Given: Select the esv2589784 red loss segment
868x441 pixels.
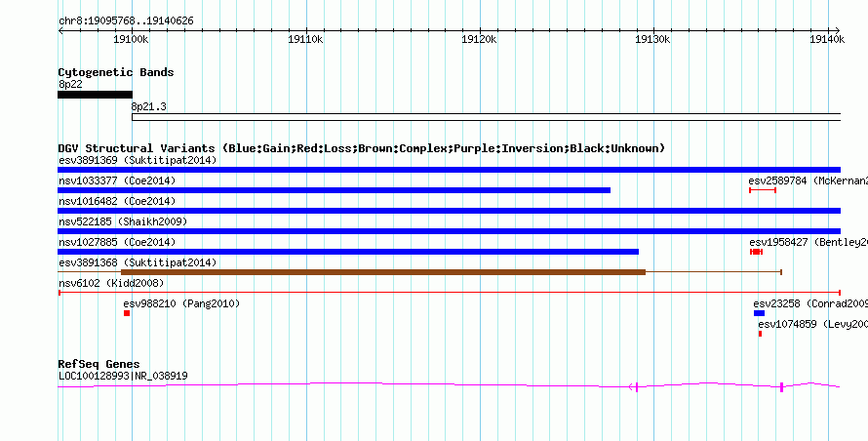Looking at the screenshot, I should 763,190.
